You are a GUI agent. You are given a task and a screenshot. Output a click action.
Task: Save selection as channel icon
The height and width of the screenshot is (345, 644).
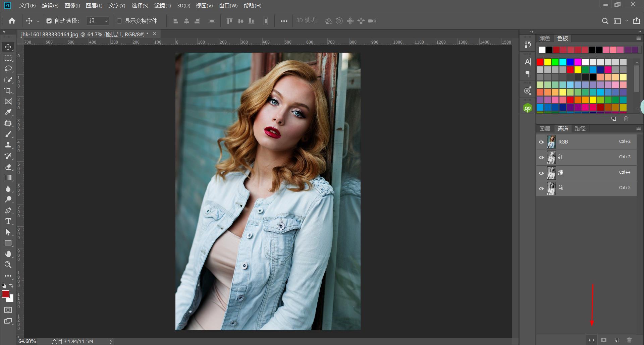pos(604,340)
